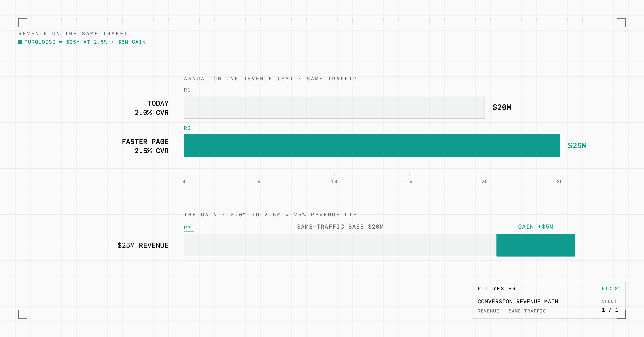644x337 pixels.
Task: Select the turquoise gain segment of the $25M REVENUE bar
Action: pos(536,245)
